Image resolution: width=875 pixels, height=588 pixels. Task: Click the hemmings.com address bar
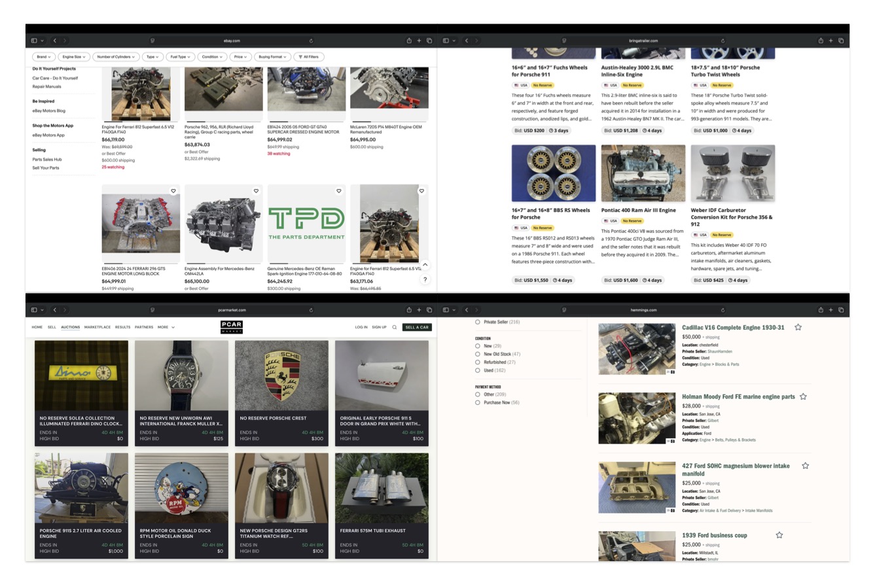click(643, 310)
